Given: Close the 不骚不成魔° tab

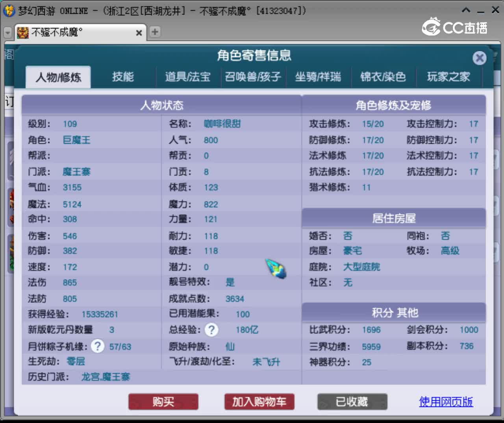Looking at the screenshot, I should point(139,33).
